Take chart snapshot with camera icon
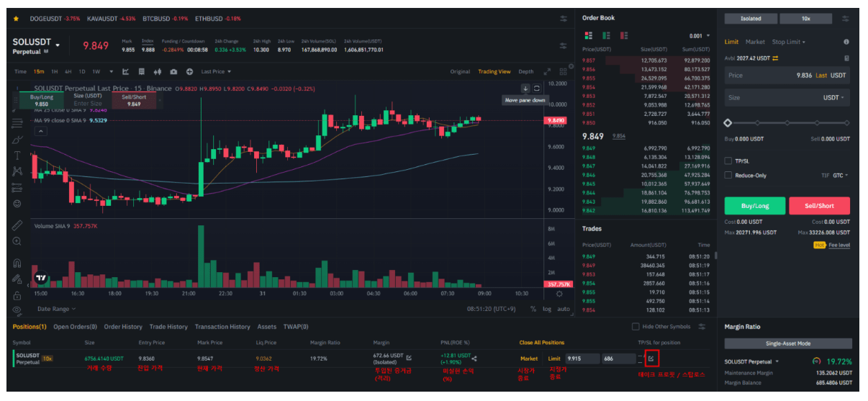868x401 pixels. pyautogui.click(x=173, y=71)
